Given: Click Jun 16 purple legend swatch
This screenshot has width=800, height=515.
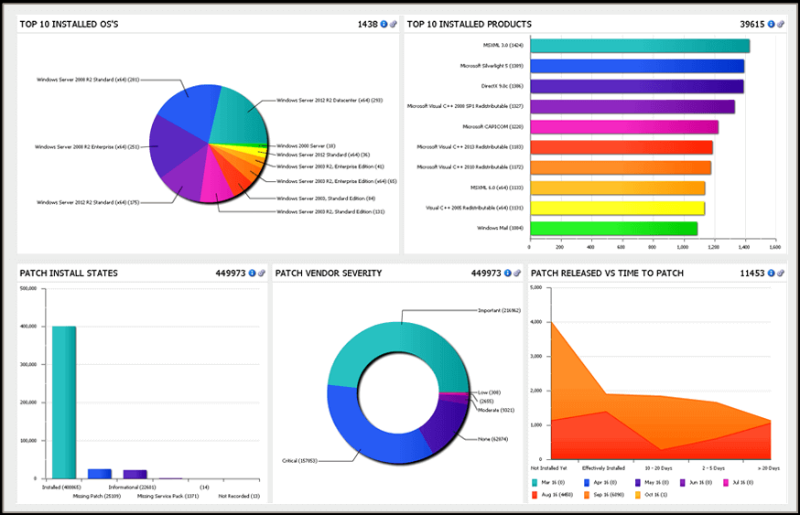Looking at the screenshot, I should pos(683,482).
